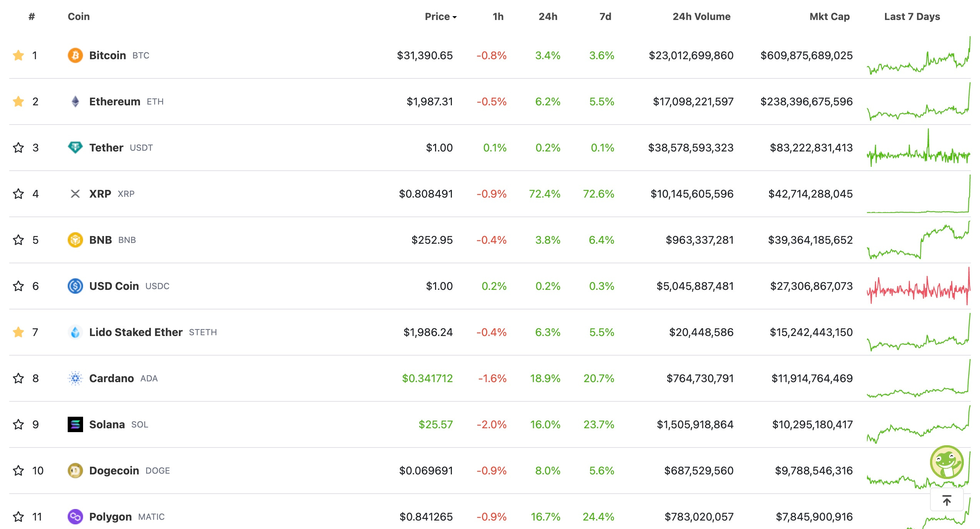Open the Dogecoin coin page link

tap(114, 471)
